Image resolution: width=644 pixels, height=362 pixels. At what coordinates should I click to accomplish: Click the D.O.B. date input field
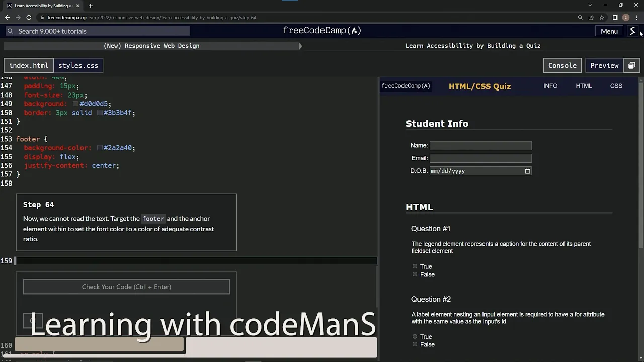click(x=480, y=171)
